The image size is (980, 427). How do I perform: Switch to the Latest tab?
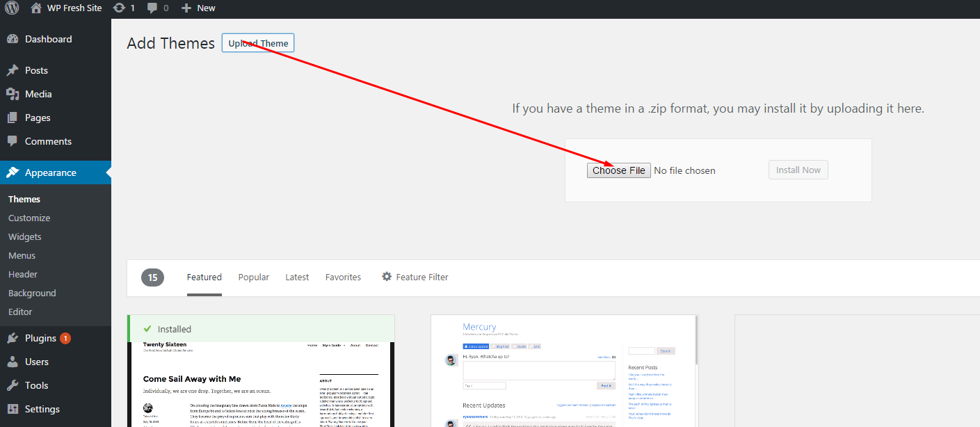297,277
